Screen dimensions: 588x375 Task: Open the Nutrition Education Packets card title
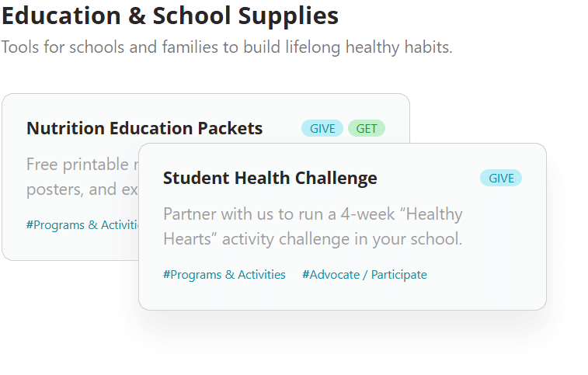tap(144, 129)
